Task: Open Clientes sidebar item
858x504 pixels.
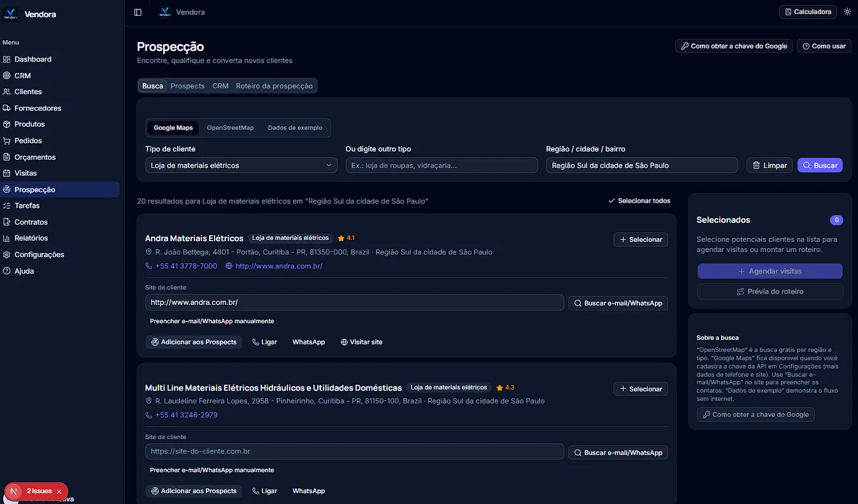Action: click(60, 92)
